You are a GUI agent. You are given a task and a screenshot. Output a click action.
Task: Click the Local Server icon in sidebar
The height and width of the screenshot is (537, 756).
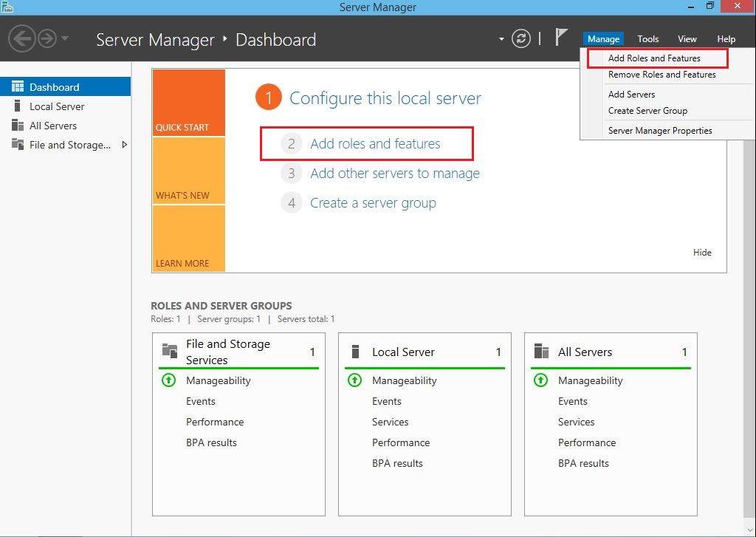(x=17, y=106)
